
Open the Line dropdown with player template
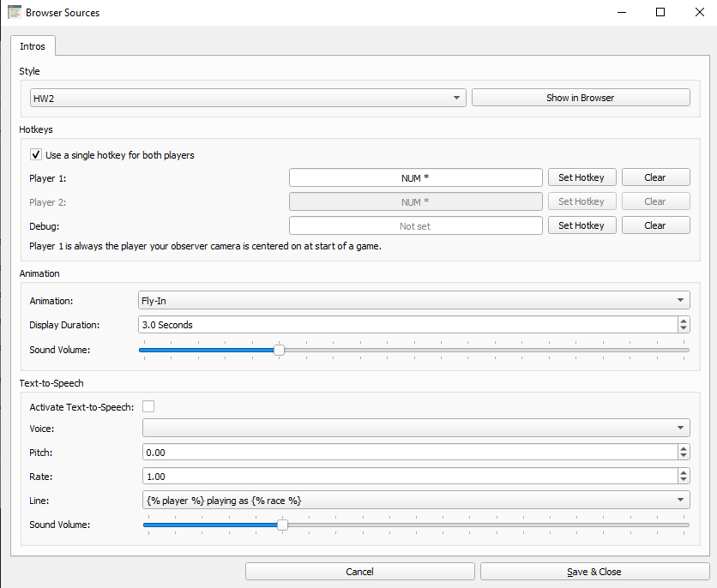[683, 500]
